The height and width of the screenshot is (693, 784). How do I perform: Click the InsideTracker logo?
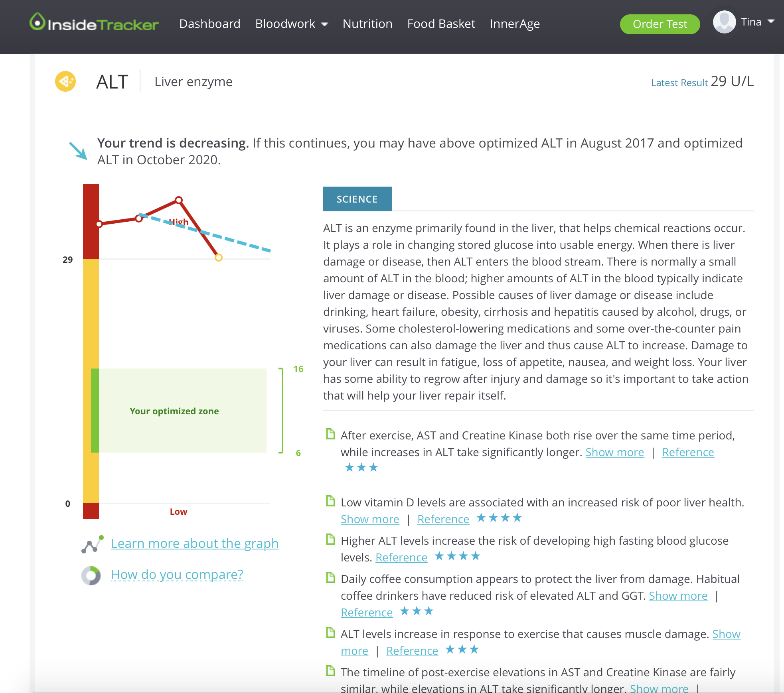[94, 23]
